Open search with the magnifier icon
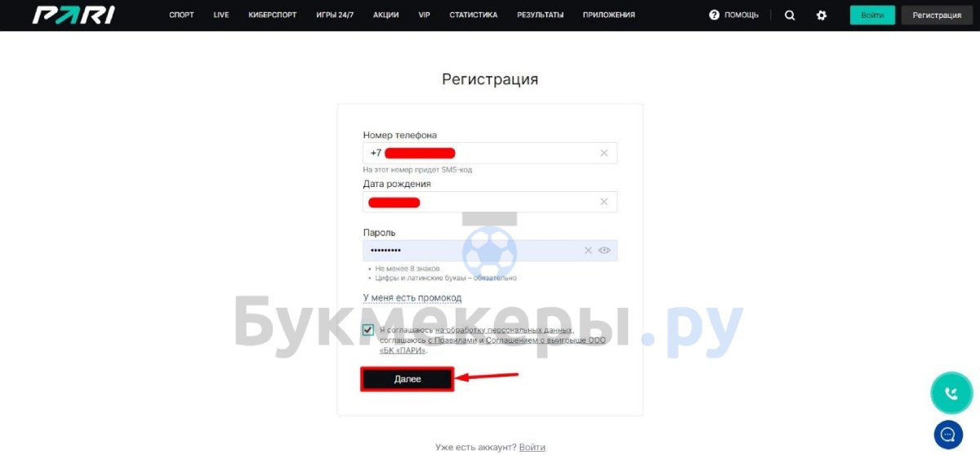This screenshot has width=980, height=455. pos(790,15)
